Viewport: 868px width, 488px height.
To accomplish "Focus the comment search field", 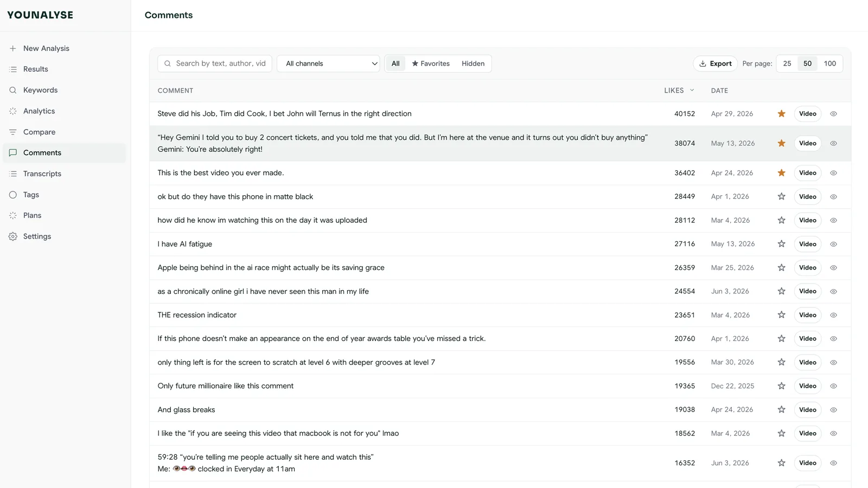I will [x=215, y=63].
